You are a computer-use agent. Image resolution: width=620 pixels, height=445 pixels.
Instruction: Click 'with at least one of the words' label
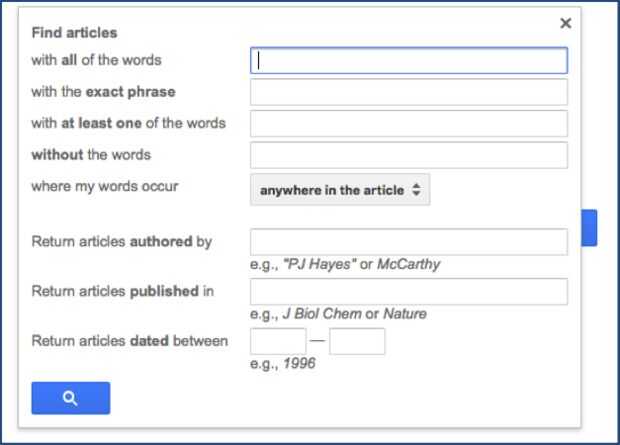(128, 123)
